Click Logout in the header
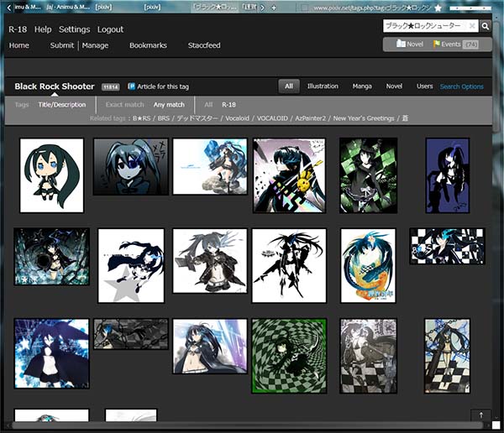Image resolution: width=504 pixels, height=433 pixels. click(x=110, y=29)
